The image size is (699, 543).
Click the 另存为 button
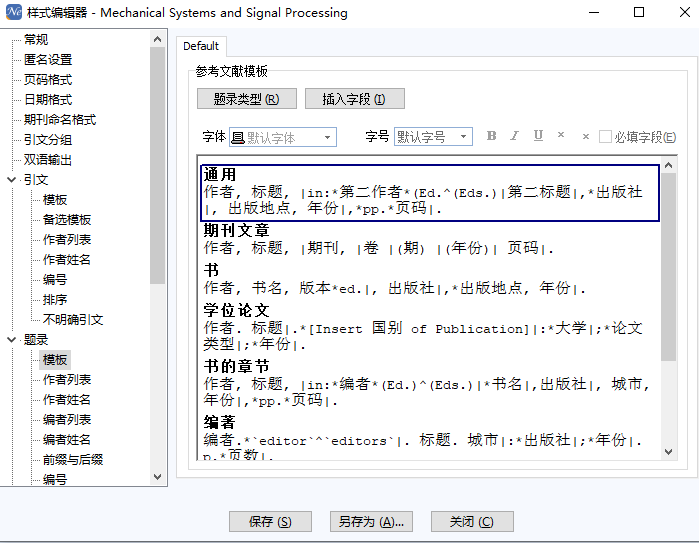pyautogui.click(x=370, y=522)
